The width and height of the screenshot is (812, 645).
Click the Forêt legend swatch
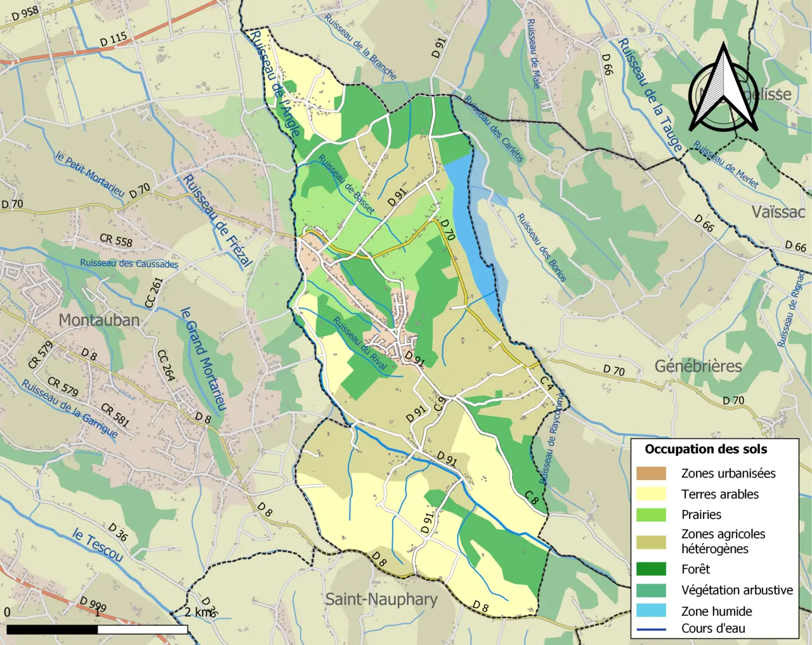point(652,569)
